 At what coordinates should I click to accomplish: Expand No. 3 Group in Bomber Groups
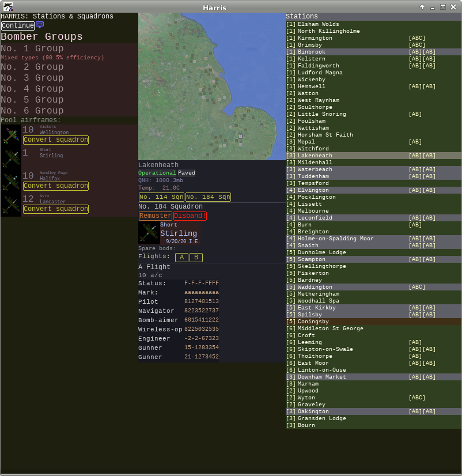pos(32,78)
